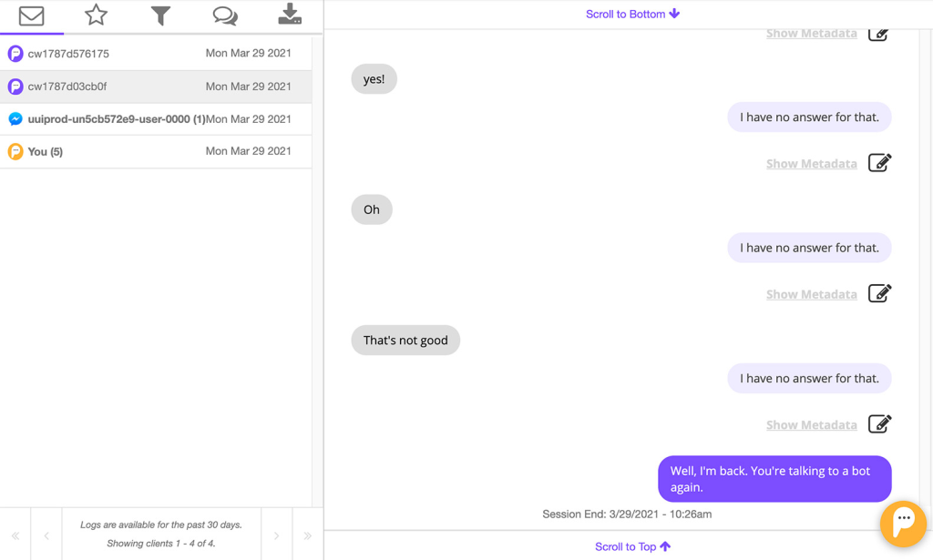Select the envelope inbox tab
933x560 pixels.
(x=31, y=15)
